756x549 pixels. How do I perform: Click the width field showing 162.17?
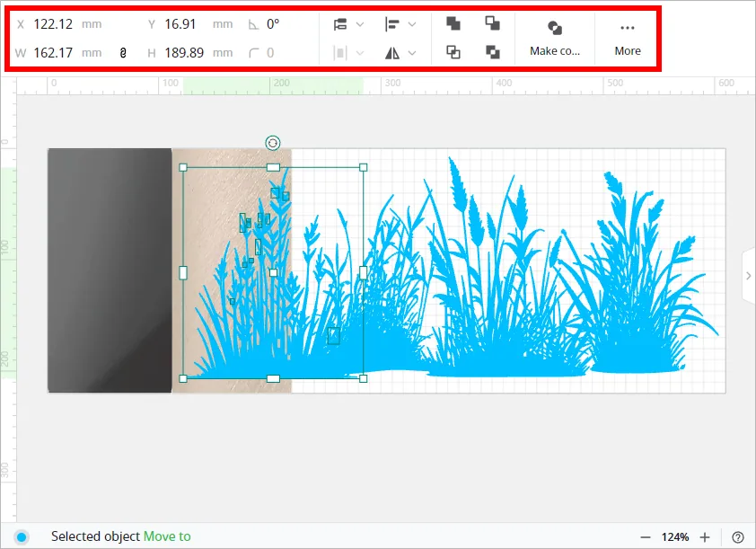point(53,53)
